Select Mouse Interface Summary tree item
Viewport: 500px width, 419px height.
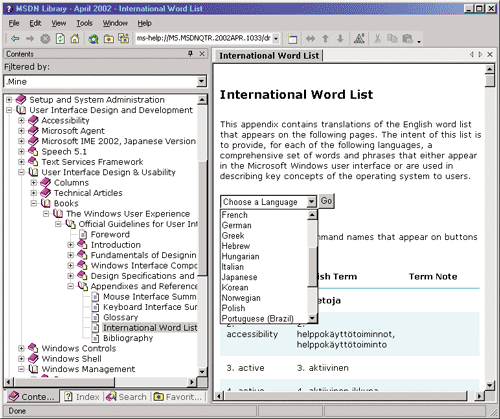[150, 297]
